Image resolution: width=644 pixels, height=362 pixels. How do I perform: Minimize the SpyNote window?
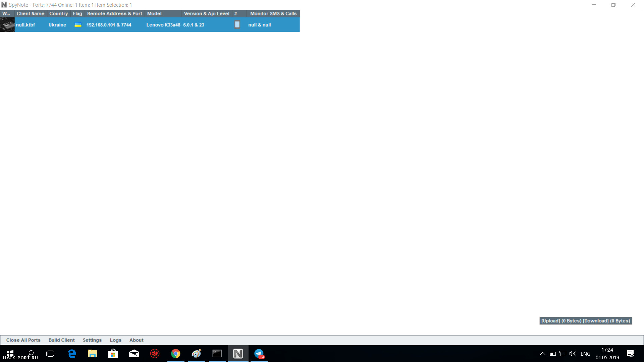point(594,5)
